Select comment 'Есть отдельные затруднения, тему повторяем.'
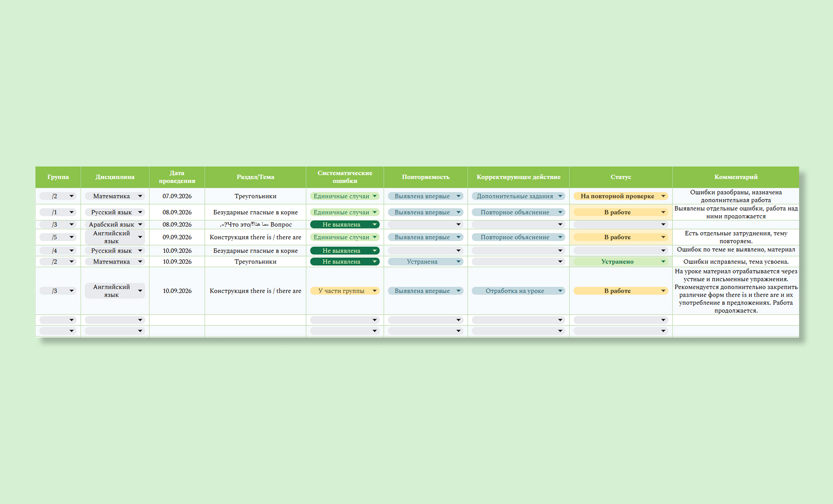This screenshot has width=833, height=504. click(x=736, y=237)
